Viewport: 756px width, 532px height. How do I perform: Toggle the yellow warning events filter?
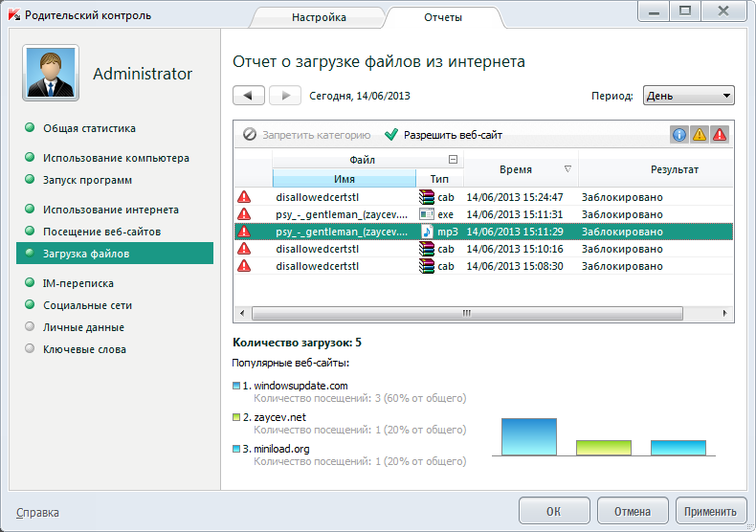700,135
